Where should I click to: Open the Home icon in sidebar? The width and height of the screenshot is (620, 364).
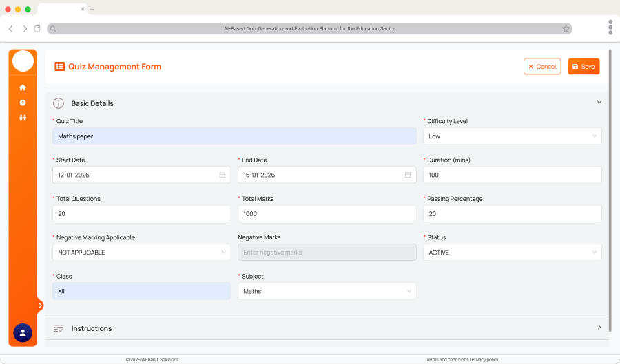tap(23, 87)
